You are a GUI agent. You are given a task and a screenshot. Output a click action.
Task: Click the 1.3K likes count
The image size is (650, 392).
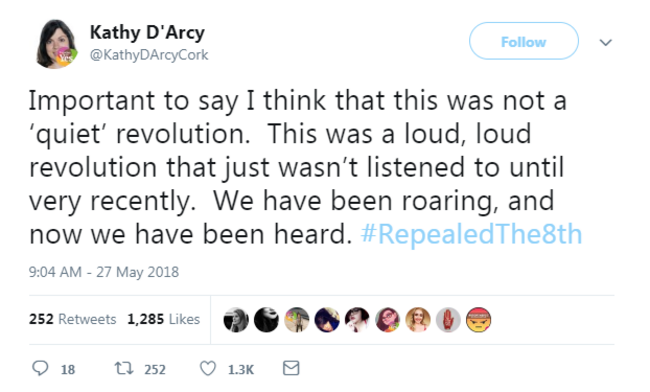tap(241, 369)
